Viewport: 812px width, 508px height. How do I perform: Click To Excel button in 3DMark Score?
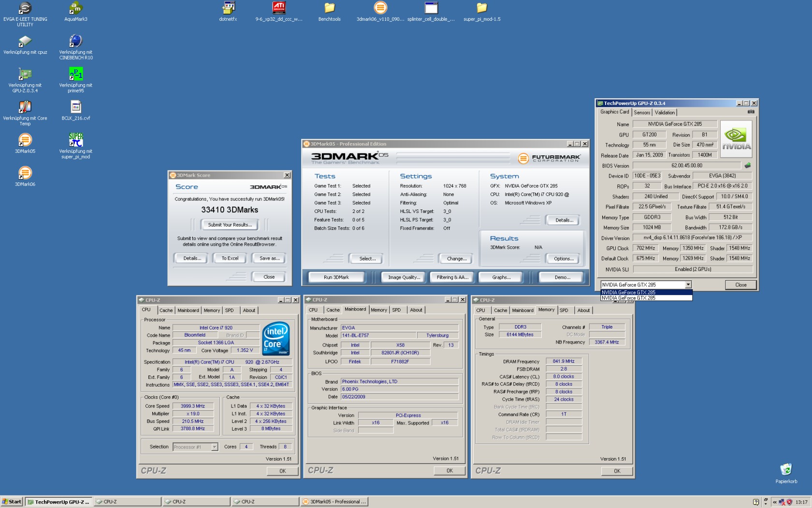click(230, 258)
